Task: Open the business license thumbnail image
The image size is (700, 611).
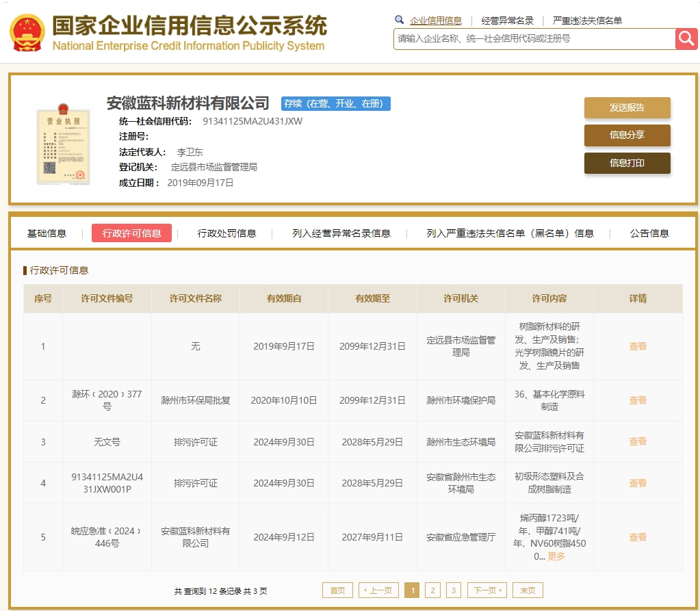Action: [63, 144]
